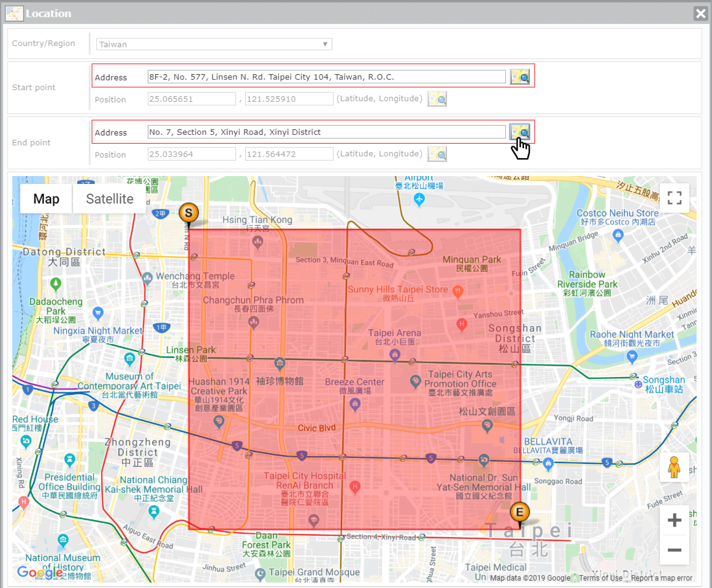Click Chiang Kai-shek Memorial Hall pin
712x588 pixels.
click(154, 512)
